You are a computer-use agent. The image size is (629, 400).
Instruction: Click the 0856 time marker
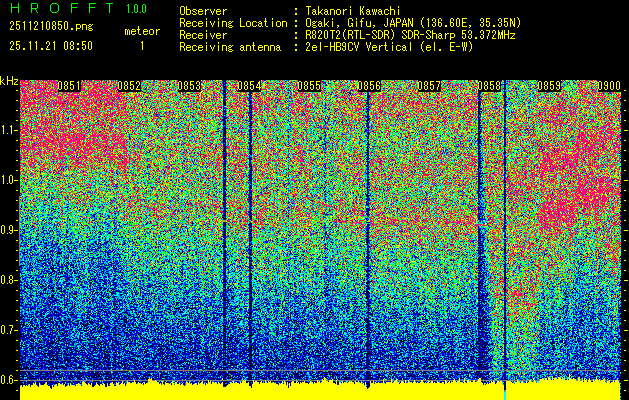click(x=369, y=87)
